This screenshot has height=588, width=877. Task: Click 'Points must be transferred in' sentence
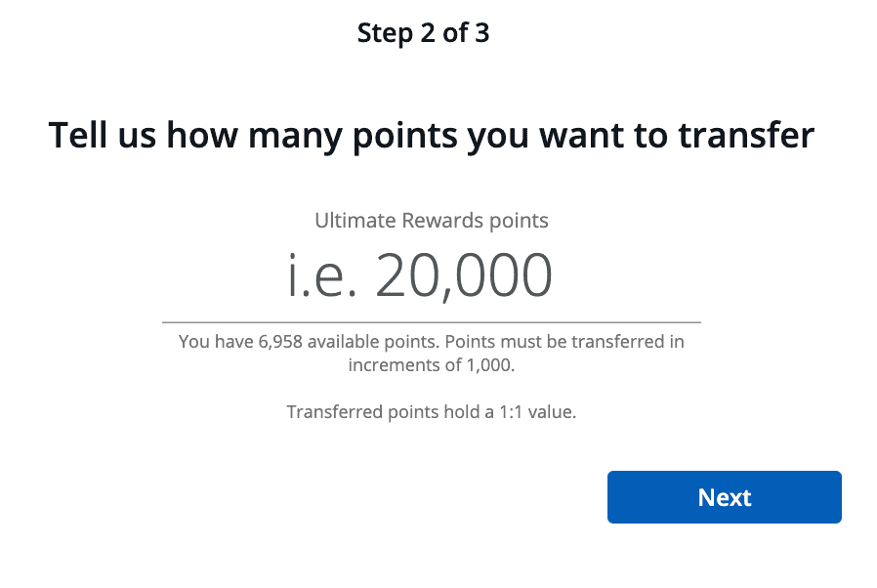564,341
